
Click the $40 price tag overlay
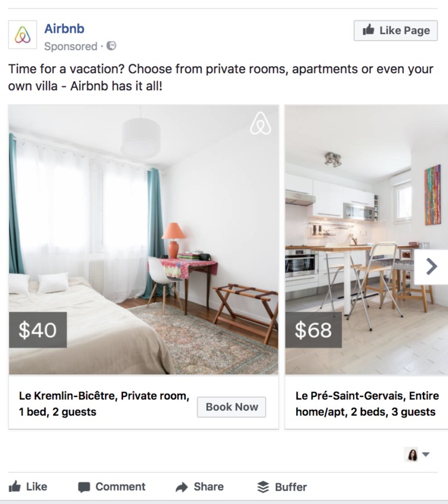coord(38,330)
